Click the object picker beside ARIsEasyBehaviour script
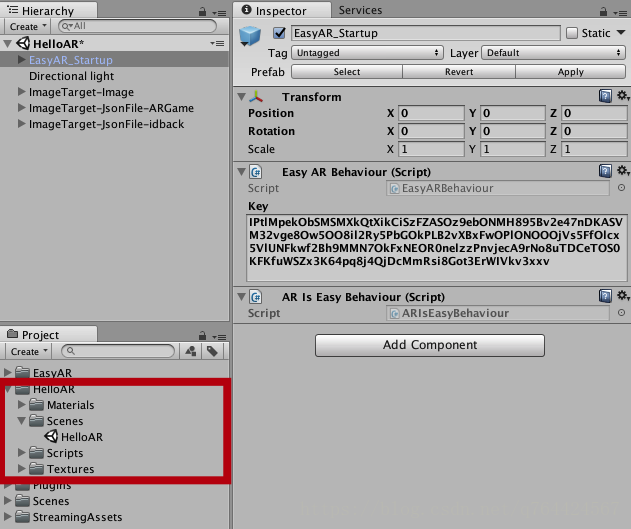Viewport: 631px width, 529px height. (x=621, y=313)
